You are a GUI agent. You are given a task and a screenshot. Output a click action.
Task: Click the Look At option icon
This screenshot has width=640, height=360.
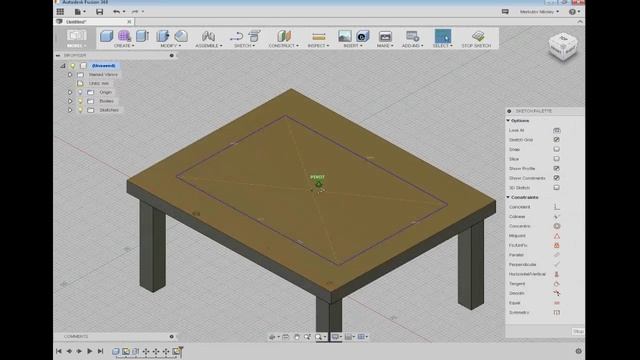tap(557, 130)
